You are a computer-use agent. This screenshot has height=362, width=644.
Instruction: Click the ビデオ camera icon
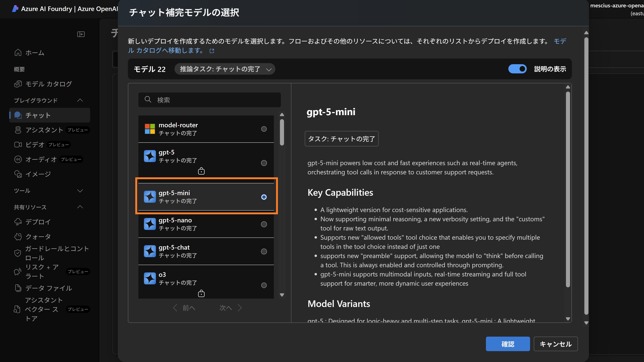18,145
